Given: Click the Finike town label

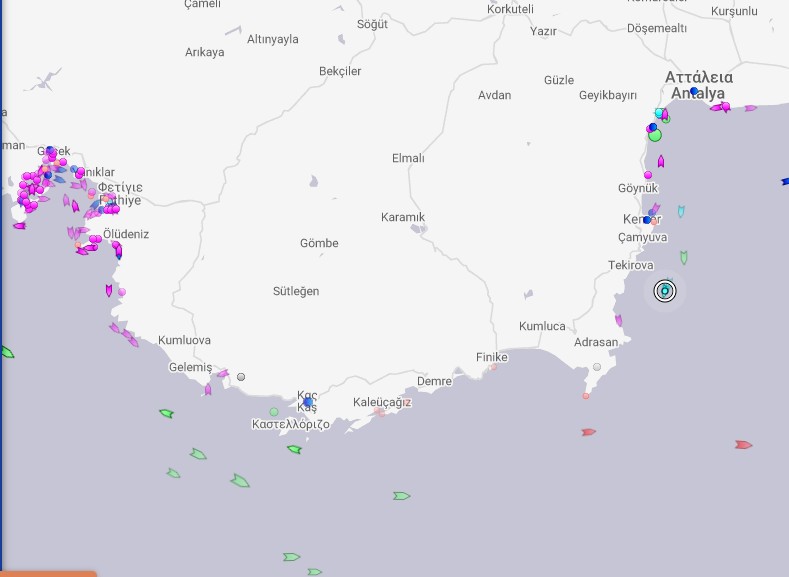Looking at the screenshot, I should [x=491, y=357].
